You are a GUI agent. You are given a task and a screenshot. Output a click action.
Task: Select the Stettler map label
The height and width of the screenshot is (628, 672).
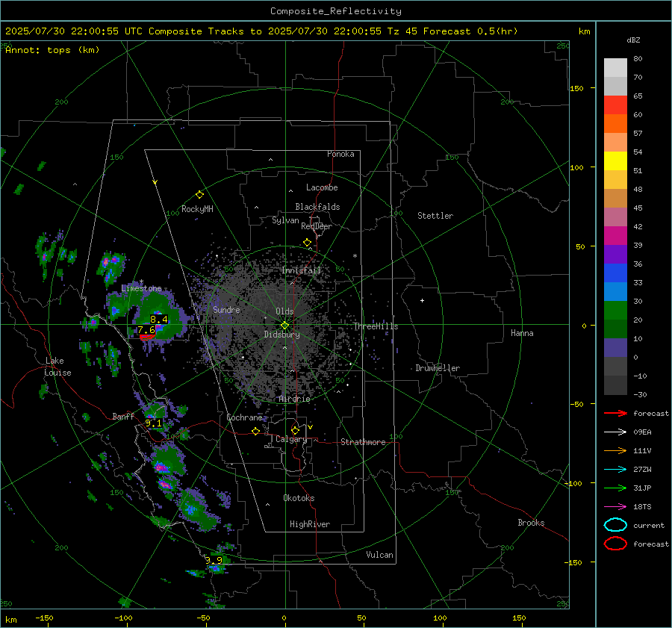click(435, 216)
